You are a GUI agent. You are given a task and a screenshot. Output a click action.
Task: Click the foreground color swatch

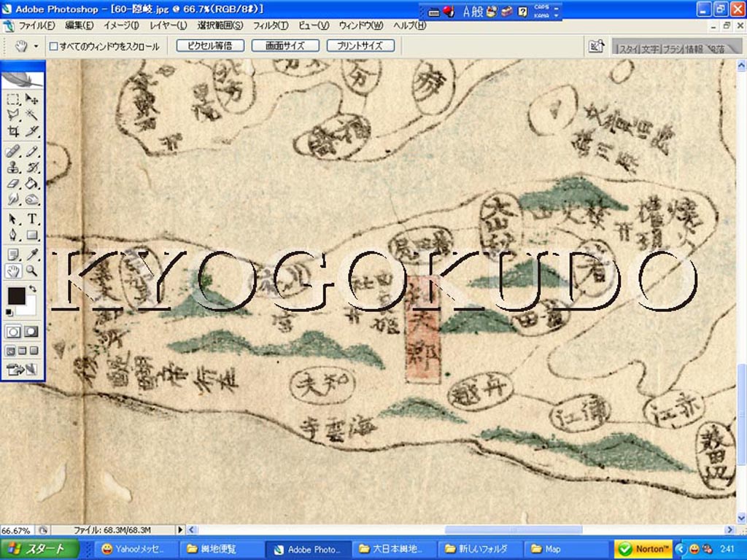[x=16, y=295]
